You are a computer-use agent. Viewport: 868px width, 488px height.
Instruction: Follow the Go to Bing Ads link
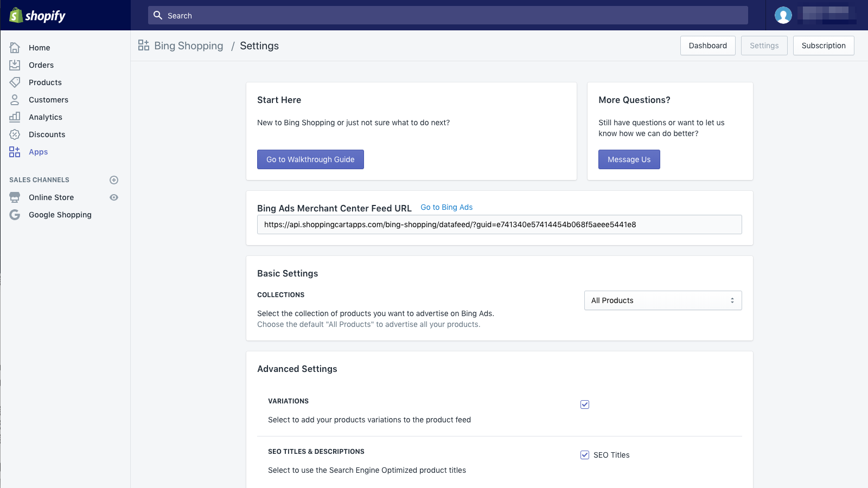(446, 207)
